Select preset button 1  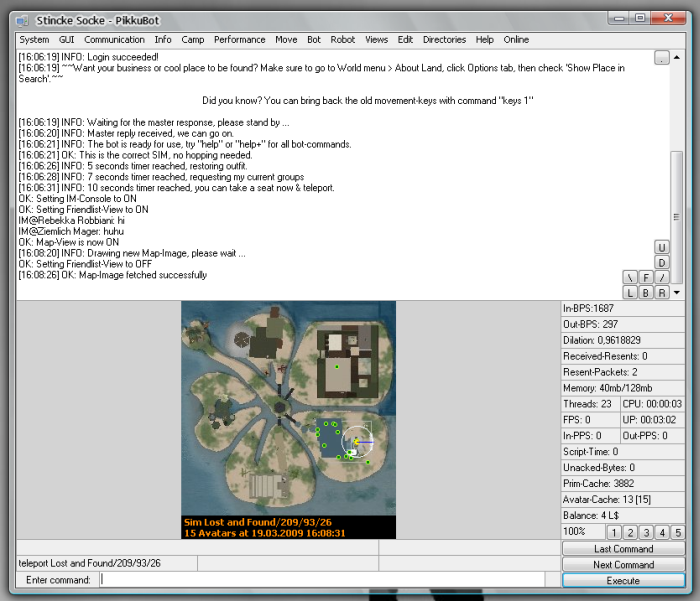click(x=614, y=533)
